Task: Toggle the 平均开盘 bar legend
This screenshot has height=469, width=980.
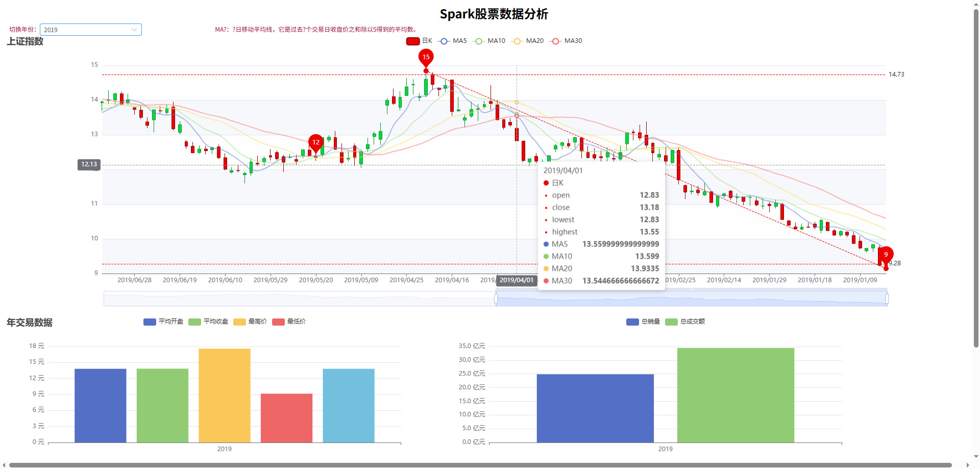Action: [163, 322]
